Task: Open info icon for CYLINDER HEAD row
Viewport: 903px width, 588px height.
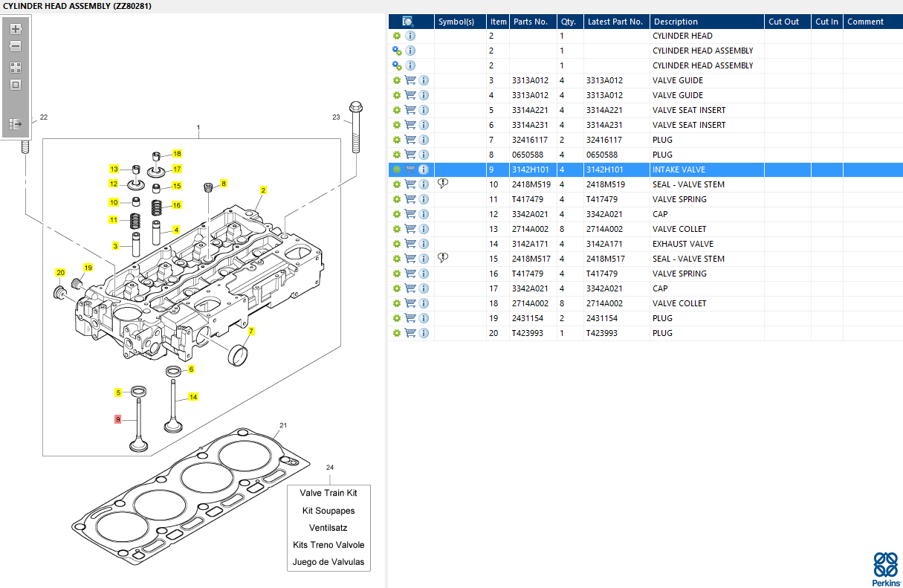Action: (410, 36)
